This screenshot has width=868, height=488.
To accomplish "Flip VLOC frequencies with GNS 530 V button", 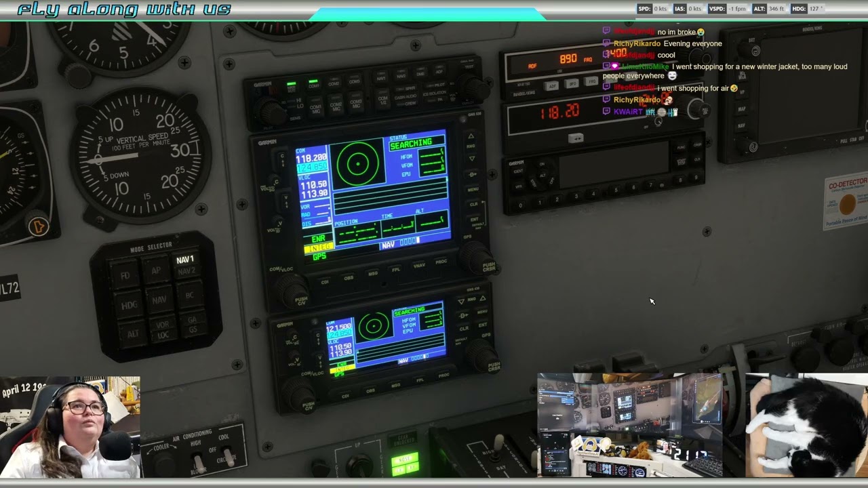I will click(x=286, y=201).
